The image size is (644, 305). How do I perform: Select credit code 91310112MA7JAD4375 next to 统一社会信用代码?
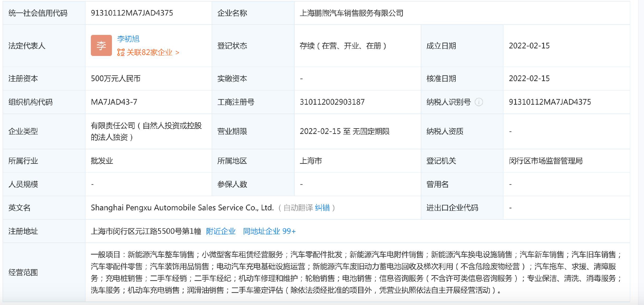132,13
